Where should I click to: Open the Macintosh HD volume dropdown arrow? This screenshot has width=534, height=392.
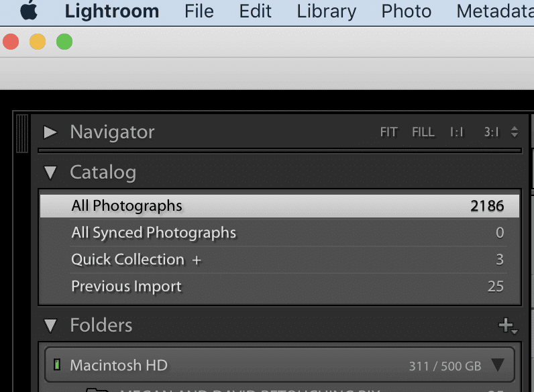[x=498, y=364]
